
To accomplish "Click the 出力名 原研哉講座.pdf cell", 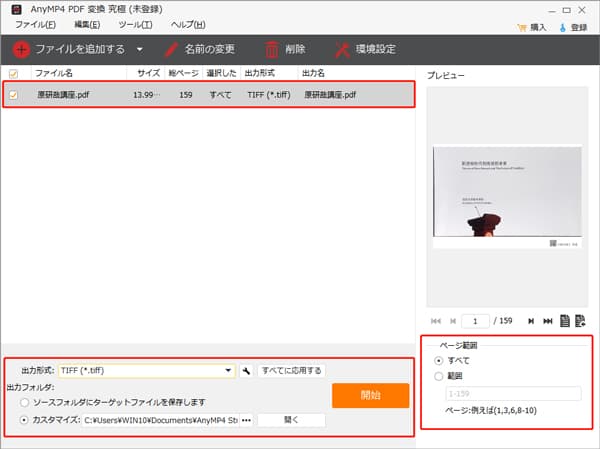I will click(330, 95).
